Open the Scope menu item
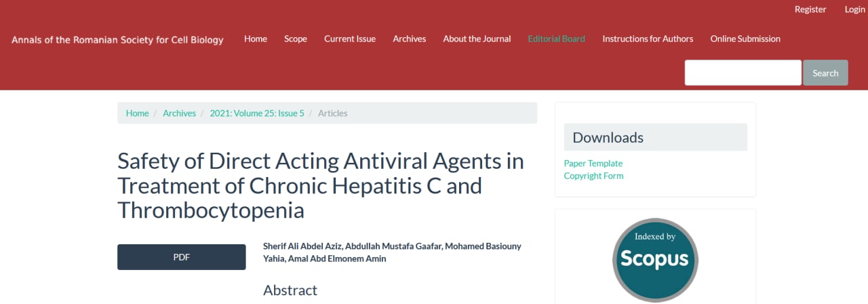The image size is (868, 304). pos(296,39)
